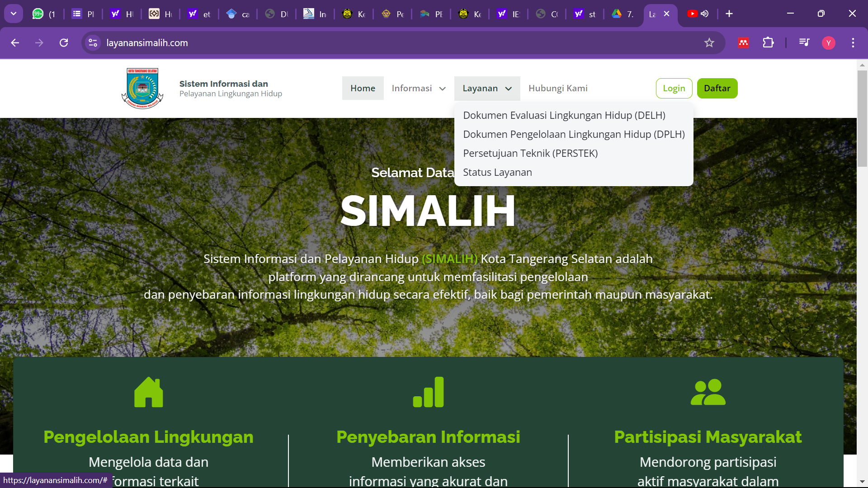Screen dimensions: 868x488
Task: Open the tab search dropdown arrow
Action: 14,14
